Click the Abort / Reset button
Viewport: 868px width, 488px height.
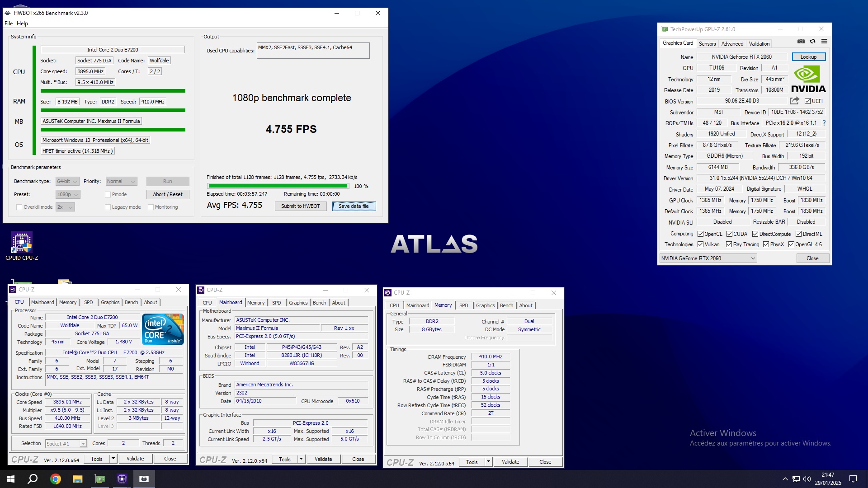[x=168, y=194]
